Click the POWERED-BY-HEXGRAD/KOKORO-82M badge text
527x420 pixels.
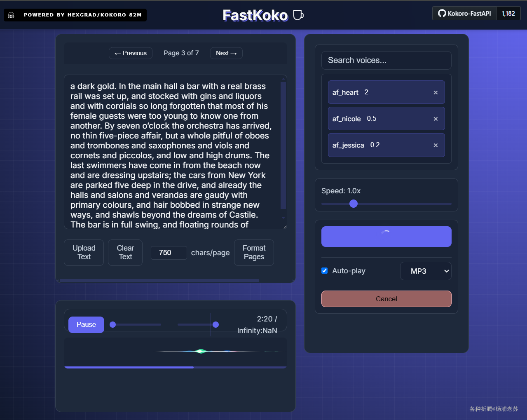pos(82,15)
